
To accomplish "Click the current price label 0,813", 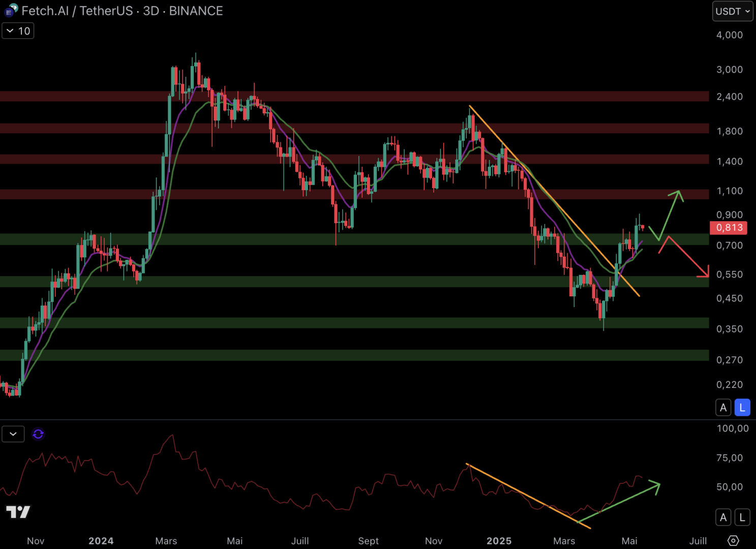I will [x=729, y=228].
